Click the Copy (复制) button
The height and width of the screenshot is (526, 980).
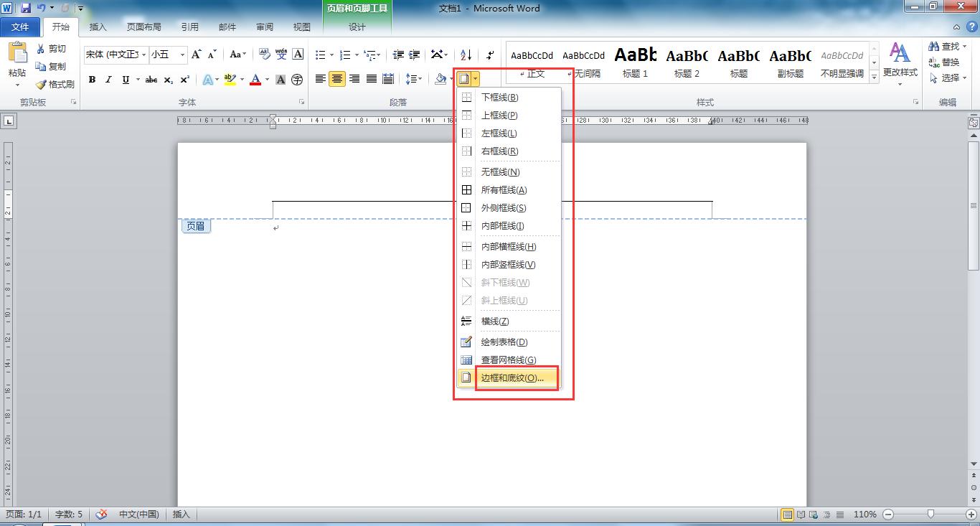(52, 67)
